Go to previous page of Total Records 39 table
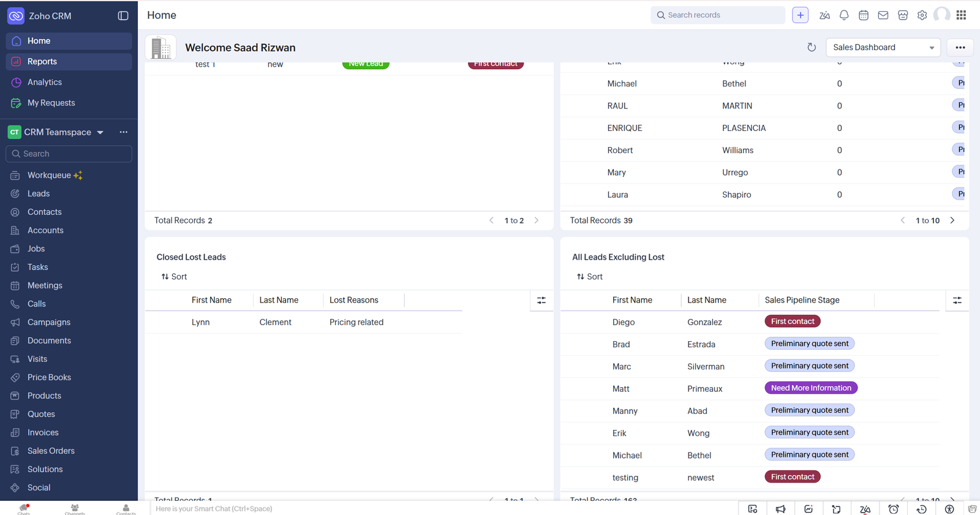The height and width of the screenshot is (515, 980). 902,220
